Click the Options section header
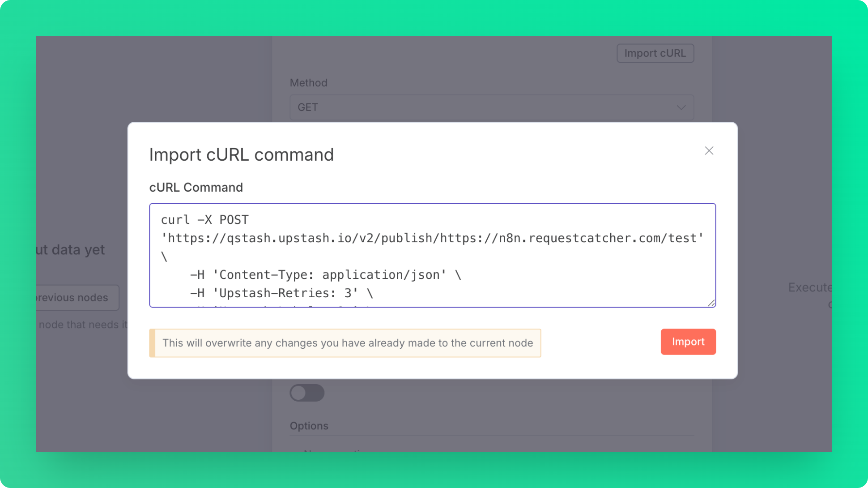 click(309, 426)
